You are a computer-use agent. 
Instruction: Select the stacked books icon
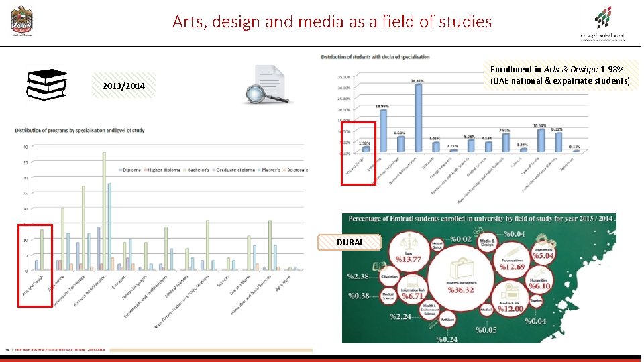(x=46, y=84)
